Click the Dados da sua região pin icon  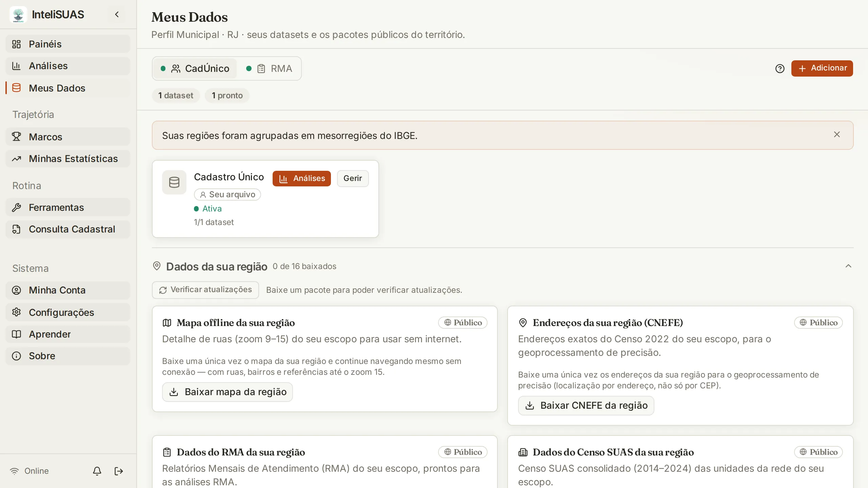click(x=157, y=266)
